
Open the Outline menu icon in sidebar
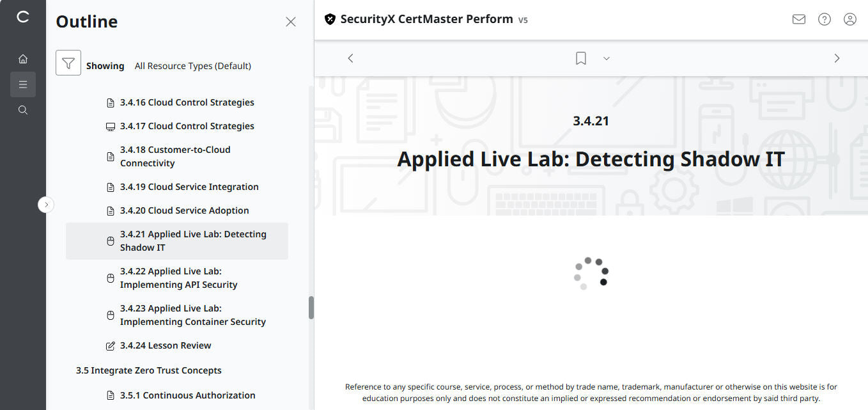coord(23,84)
